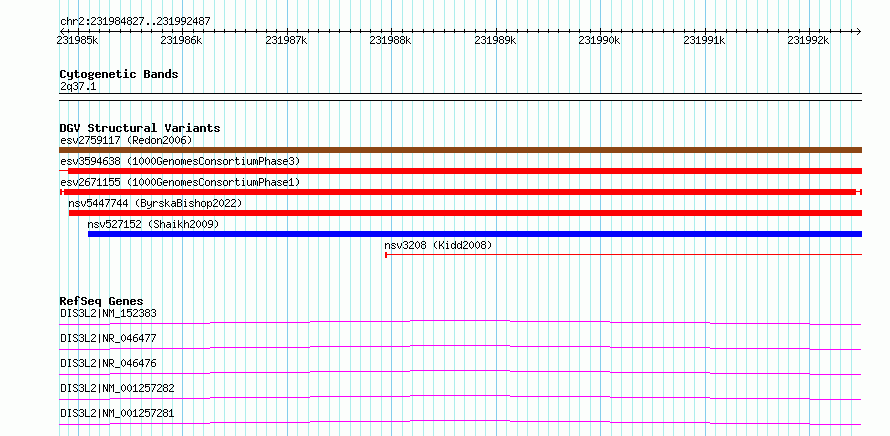Click the 231989k ruler tick label
The image size is (890, 436).
[495, 40]
